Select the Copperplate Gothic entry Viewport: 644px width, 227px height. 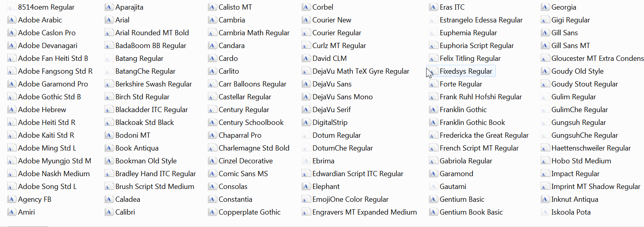point(249,212)
